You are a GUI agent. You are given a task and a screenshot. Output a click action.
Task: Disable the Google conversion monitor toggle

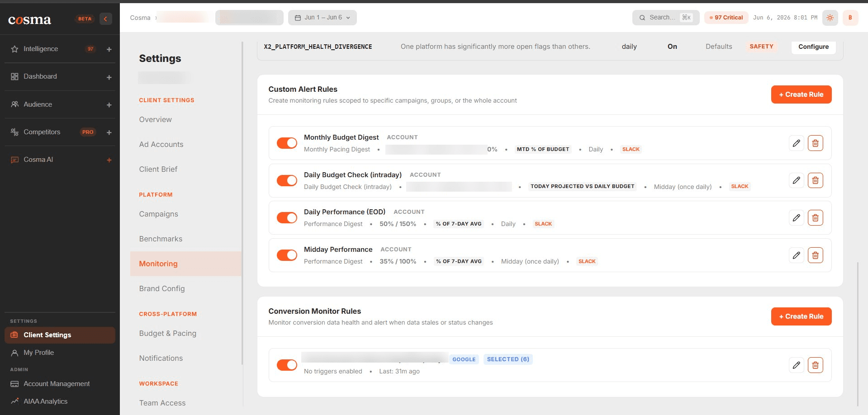point(287,365)
